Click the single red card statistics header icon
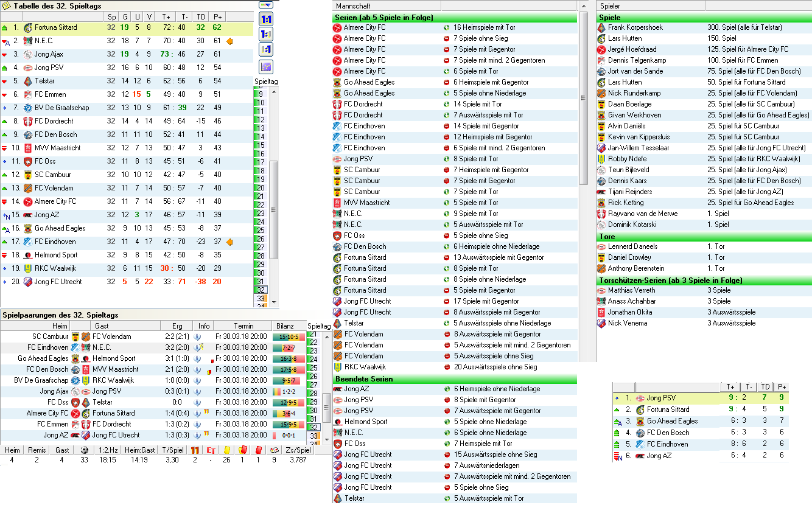The image size is (812, 505). 258,450
